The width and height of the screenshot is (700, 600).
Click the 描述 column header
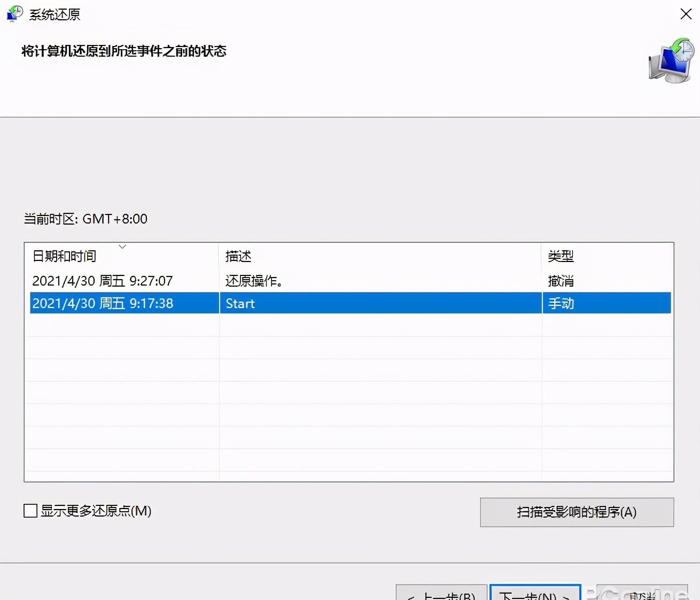[380, 256]
